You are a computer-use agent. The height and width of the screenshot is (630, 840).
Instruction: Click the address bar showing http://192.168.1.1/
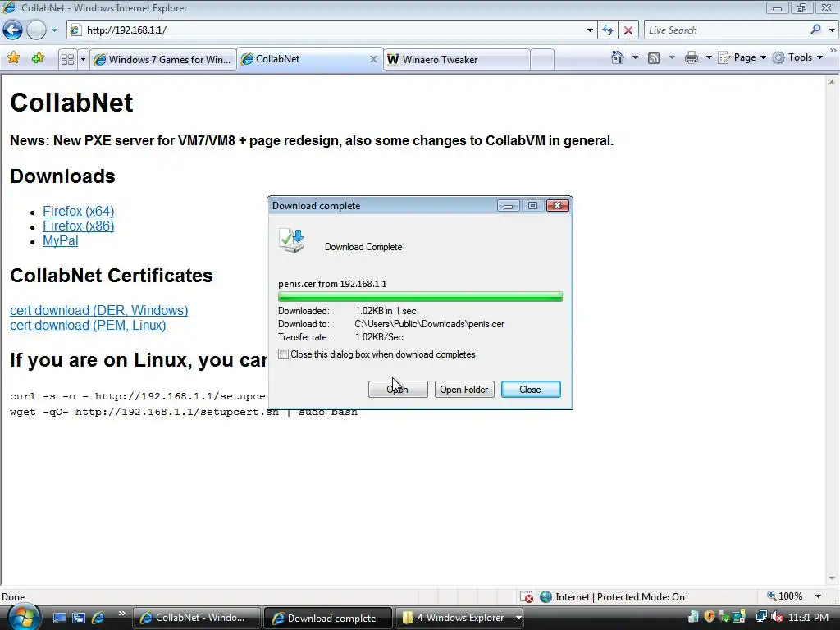tap(330, 30)
